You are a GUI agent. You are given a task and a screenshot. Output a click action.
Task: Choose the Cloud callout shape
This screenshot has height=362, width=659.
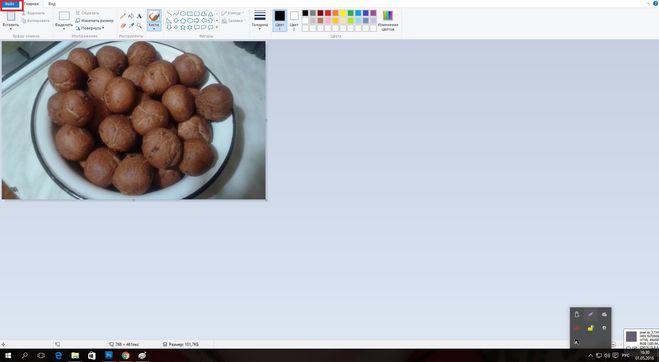tap(210, 27)
